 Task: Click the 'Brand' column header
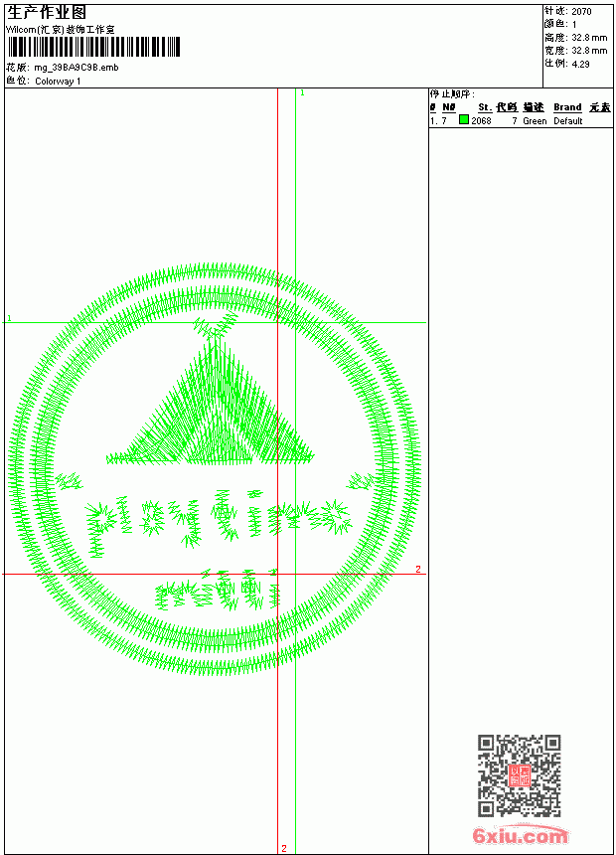coord(567,107)
